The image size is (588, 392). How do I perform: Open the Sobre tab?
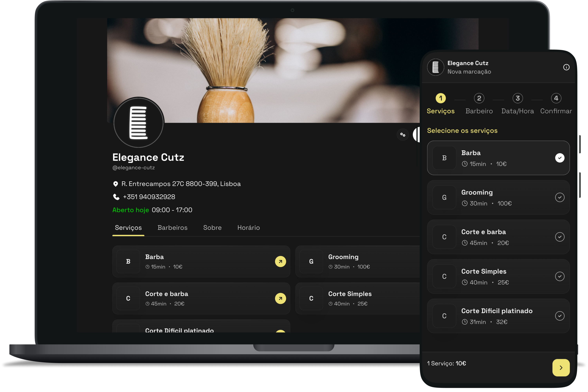(212, 228)
